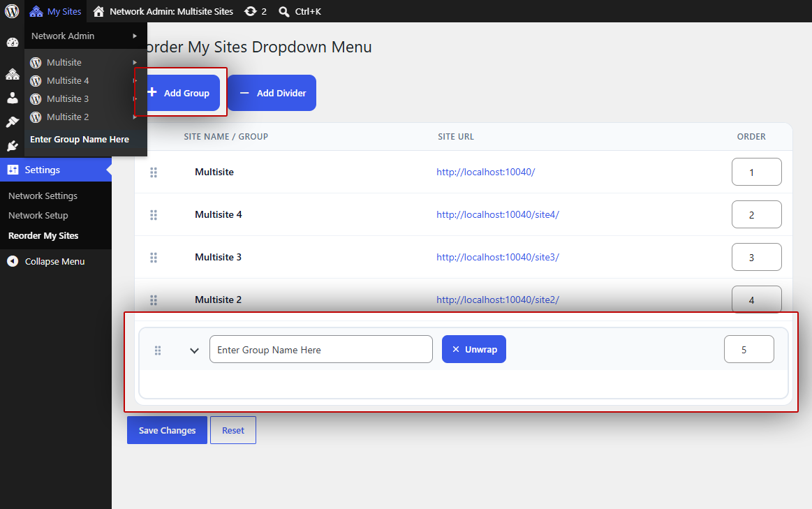
Task: Open the Ctrl+K search tool
Action: tap(300, 11)
